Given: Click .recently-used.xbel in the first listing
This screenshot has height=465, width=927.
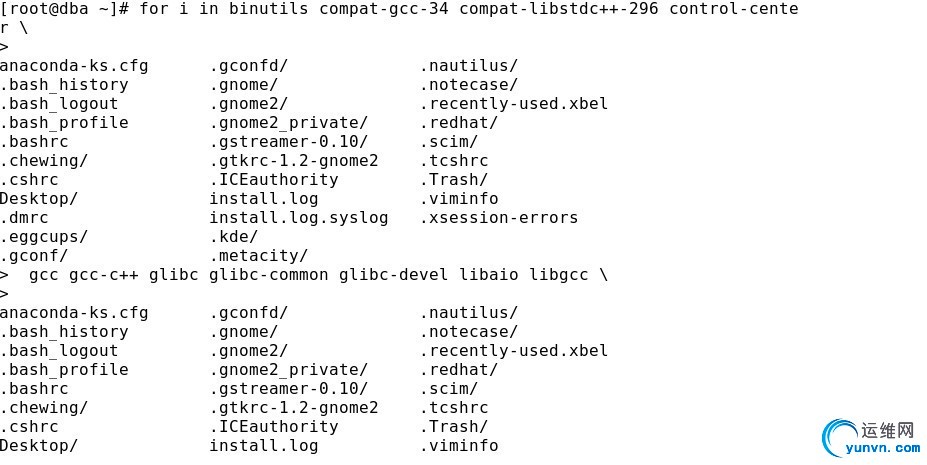Looking at the screenshot, I should pos(514,103).
